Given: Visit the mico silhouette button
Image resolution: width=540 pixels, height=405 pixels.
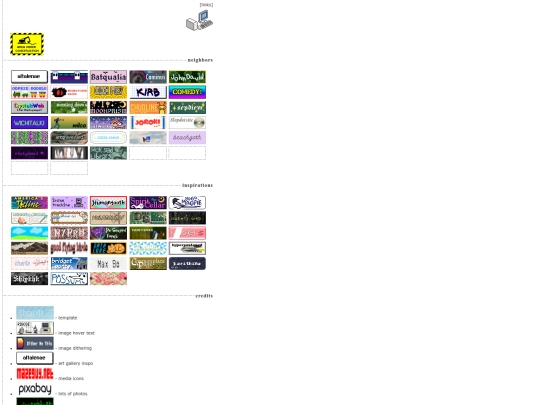Looking at the screenshot, I should [69, 122].
